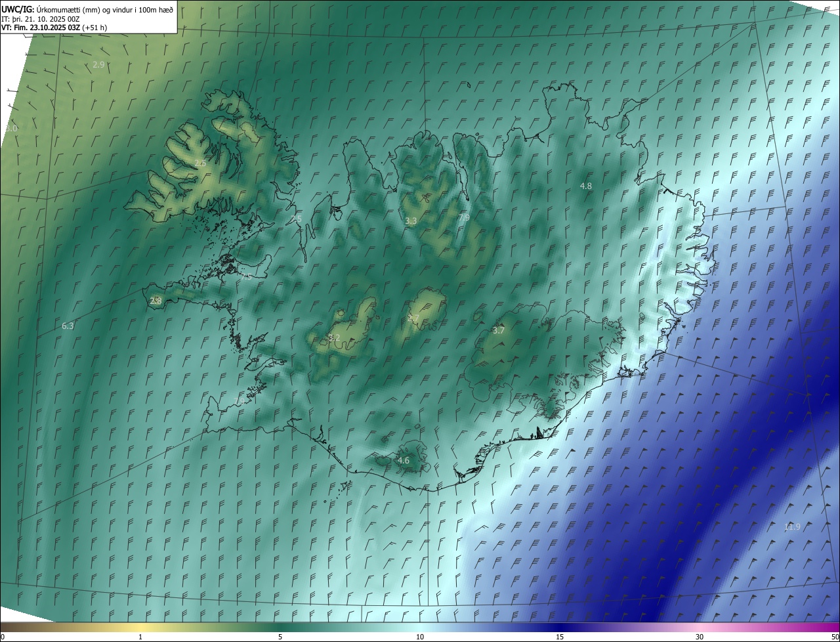Click colour scale label 10
Viewport: 840px width, 642px height.
pyautogui.click(x=420, y=637)
